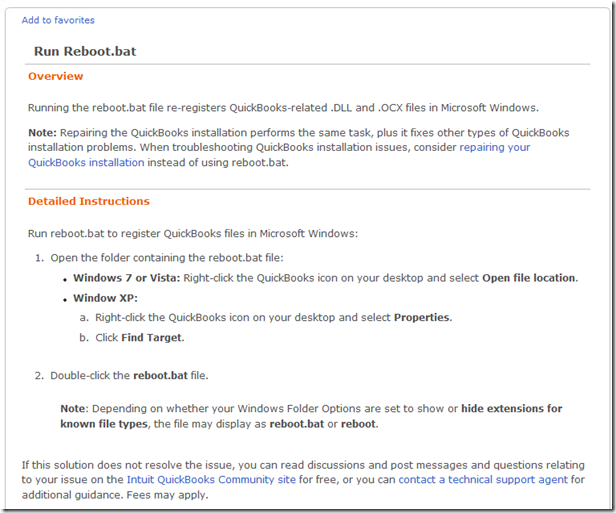Viewport: 616px width, 513px height.
Task: Click the bold Properties word in step a
Action: click(x=422, y=318)
